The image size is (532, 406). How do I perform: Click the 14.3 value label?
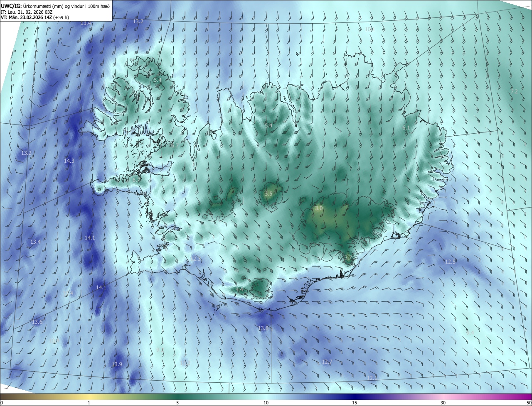click(69, 161)
